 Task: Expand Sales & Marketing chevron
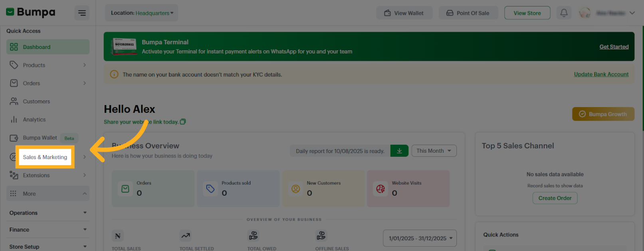[x=85, y=157]
